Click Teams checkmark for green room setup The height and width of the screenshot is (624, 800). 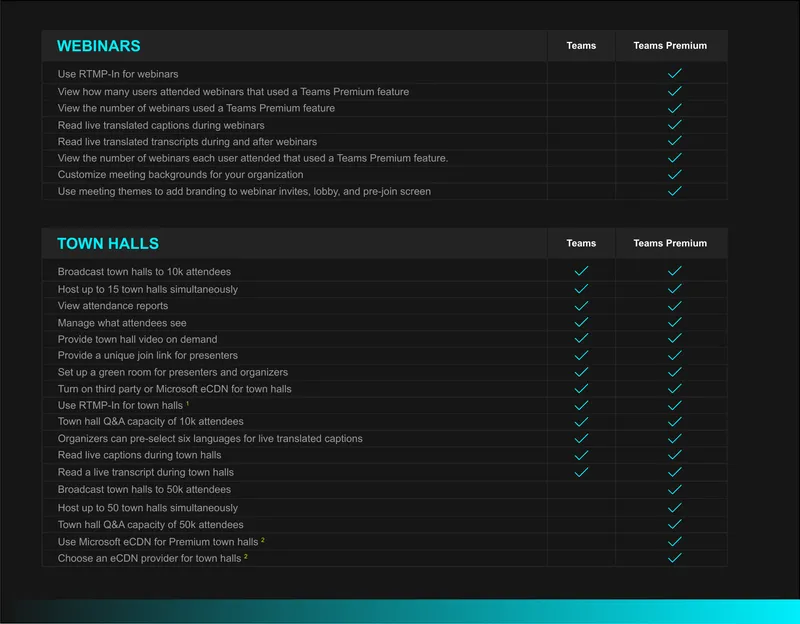(x=581, y=372)
